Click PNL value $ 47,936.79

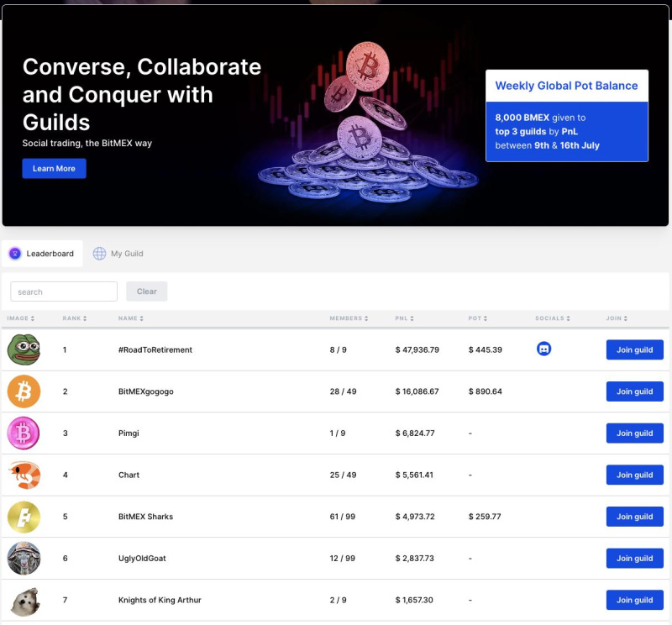tap(417, 349)
